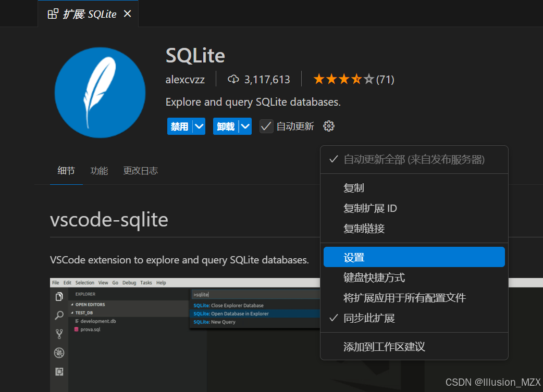The width and height of the screenshot is (543, 392).
Task: Click the vscode-sqlite heading
Action: point(109,220)
